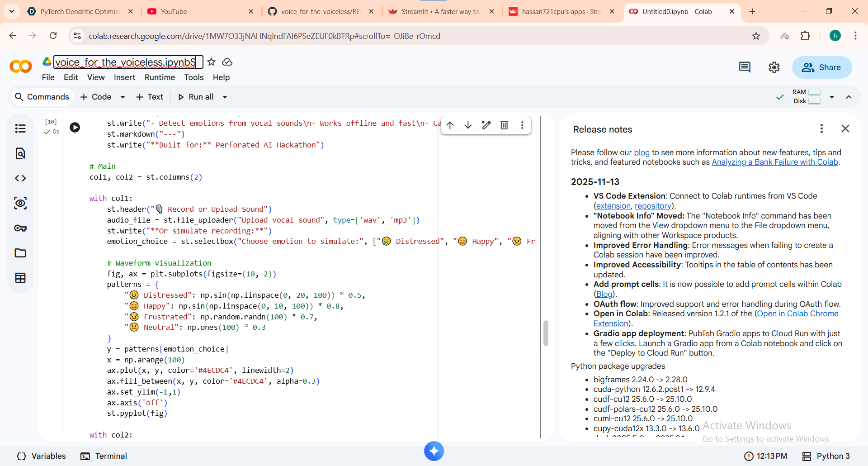The height and width of the screenshot is (466, 868).
Task: Open the Terminal panel
Action: pyautogui.click(x=104, y=456)
